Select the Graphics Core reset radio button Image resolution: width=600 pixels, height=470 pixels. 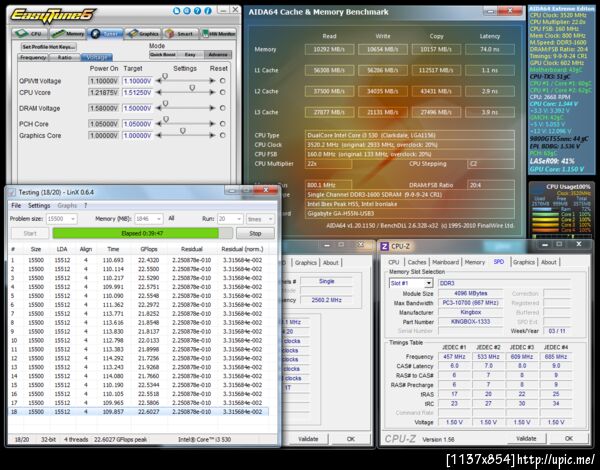222,135
